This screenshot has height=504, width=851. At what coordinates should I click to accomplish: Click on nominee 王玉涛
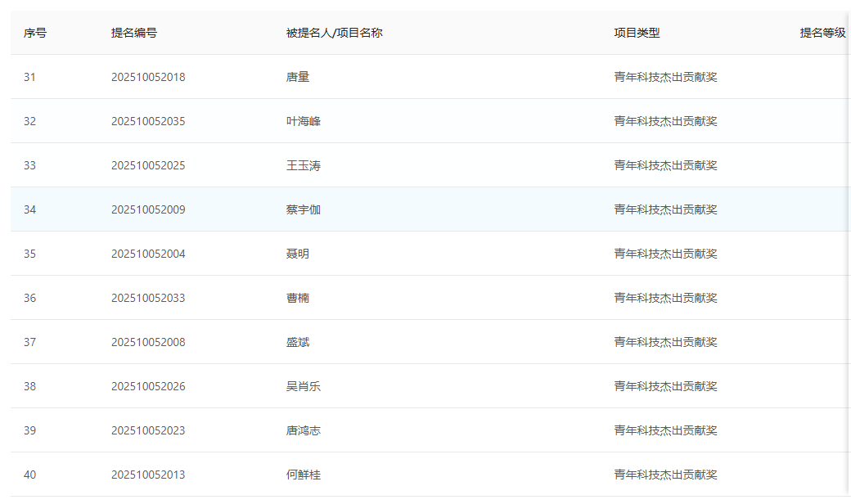pos(304,165)
